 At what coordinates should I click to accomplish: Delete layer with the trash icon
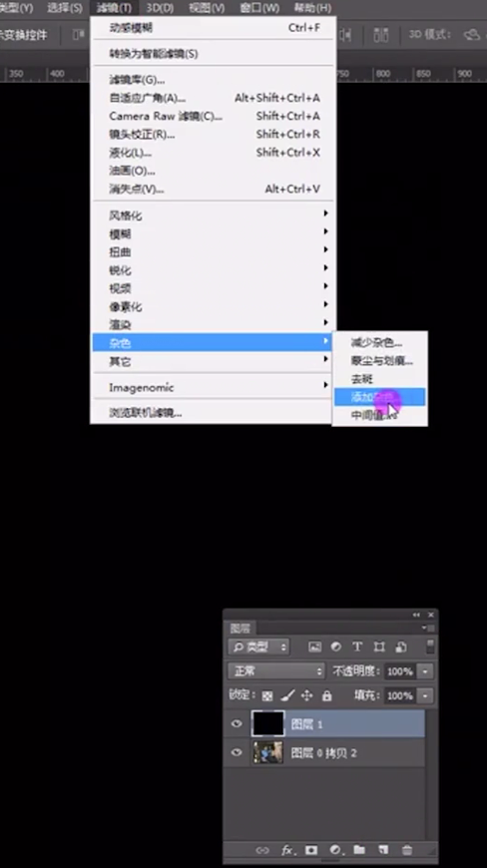tap(407, 850)
